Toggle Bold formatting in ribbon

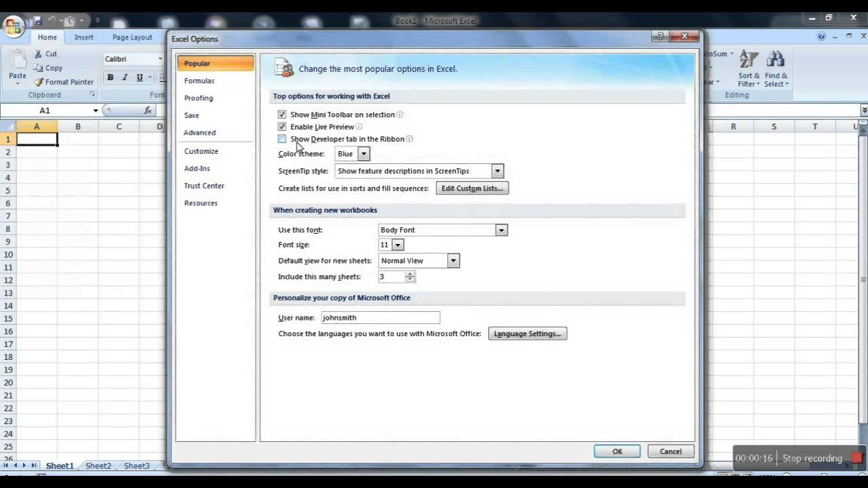(110, 77)
